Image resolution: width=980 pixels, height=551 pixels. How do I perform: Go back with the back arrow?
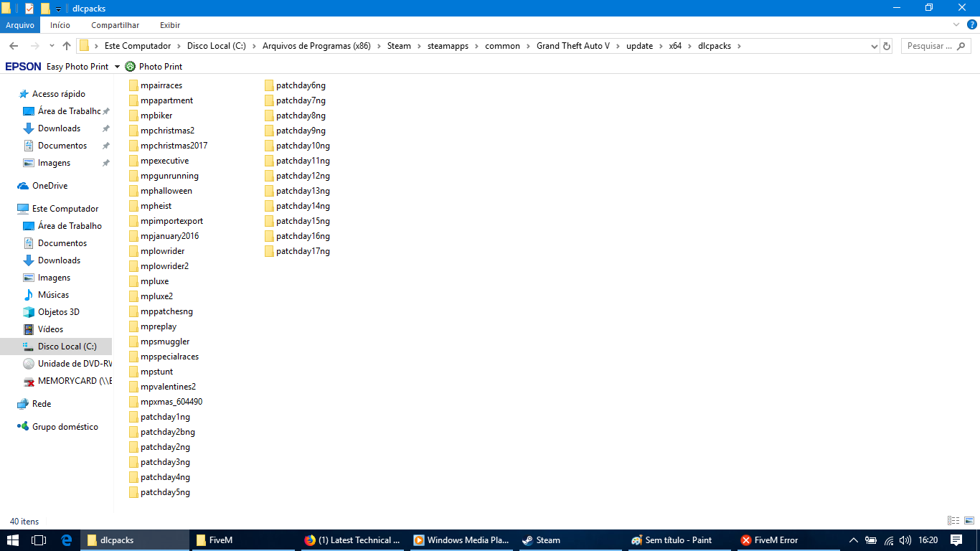pos(14,46)
